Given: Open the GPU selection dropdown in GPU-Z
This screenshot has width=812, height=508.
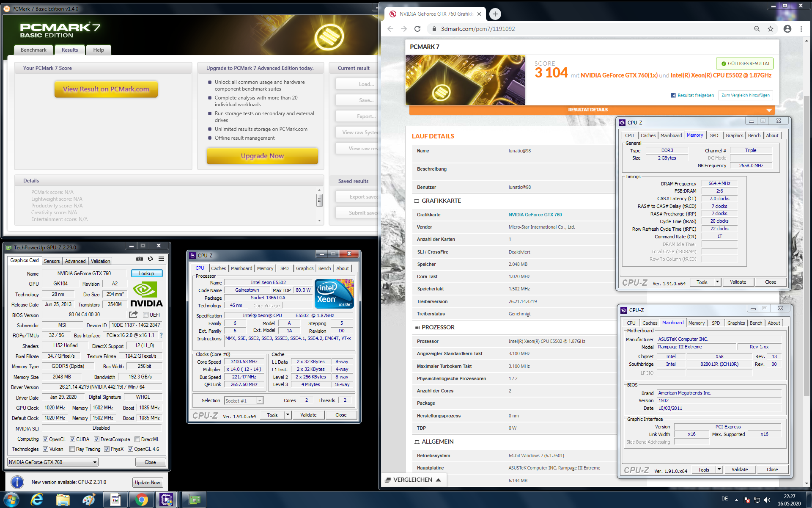Looking at the screenshot, I should 53,462.
